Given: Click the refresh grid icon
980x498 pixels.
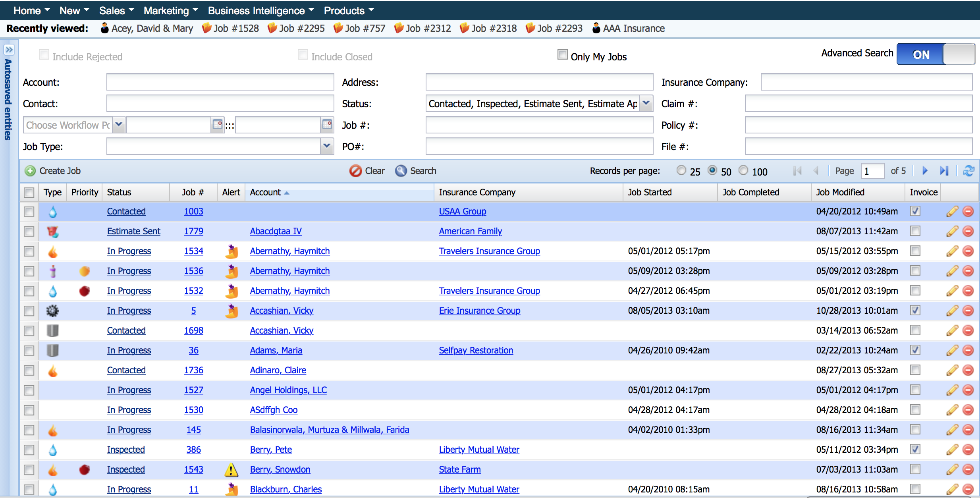Looking at the screenshot, I should click(968, 171).
